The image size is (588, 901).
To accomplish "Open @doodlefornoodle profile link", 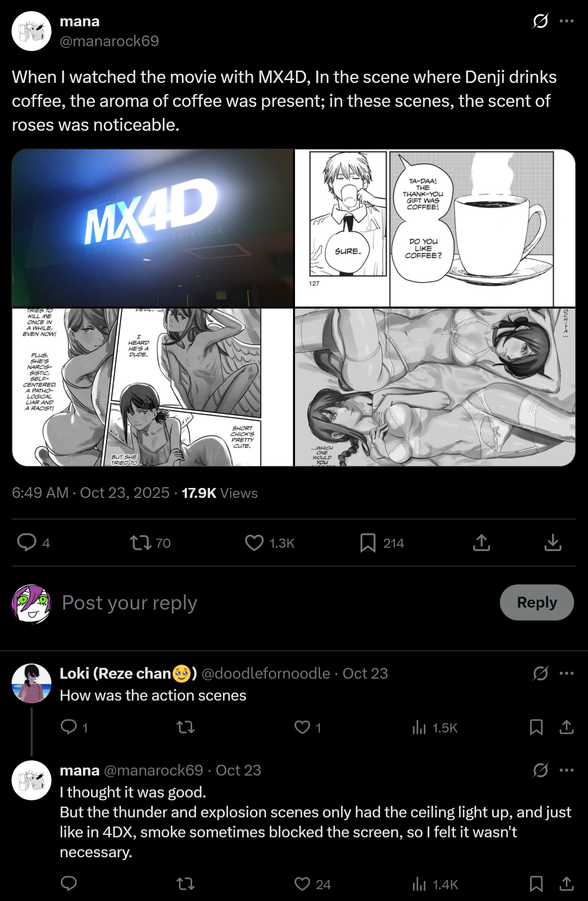I will click(266, 673).
